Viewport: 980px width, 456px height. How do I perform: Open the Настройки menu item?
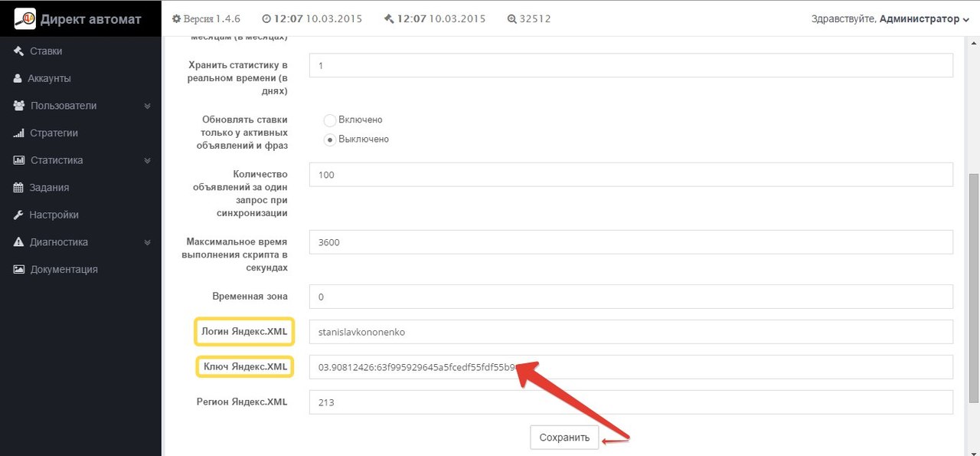point(54,215)
